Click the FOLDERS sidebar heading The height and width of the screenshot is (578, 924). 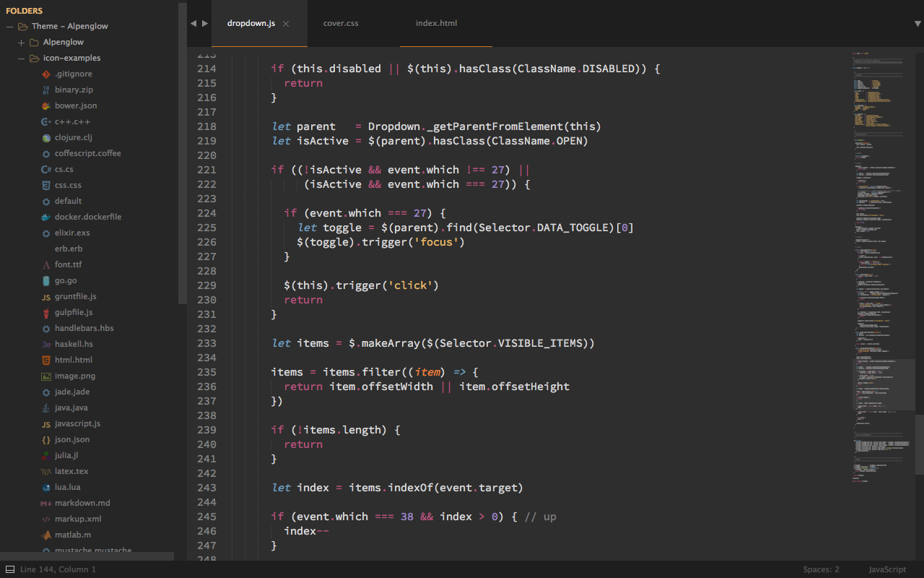[24, 11]
